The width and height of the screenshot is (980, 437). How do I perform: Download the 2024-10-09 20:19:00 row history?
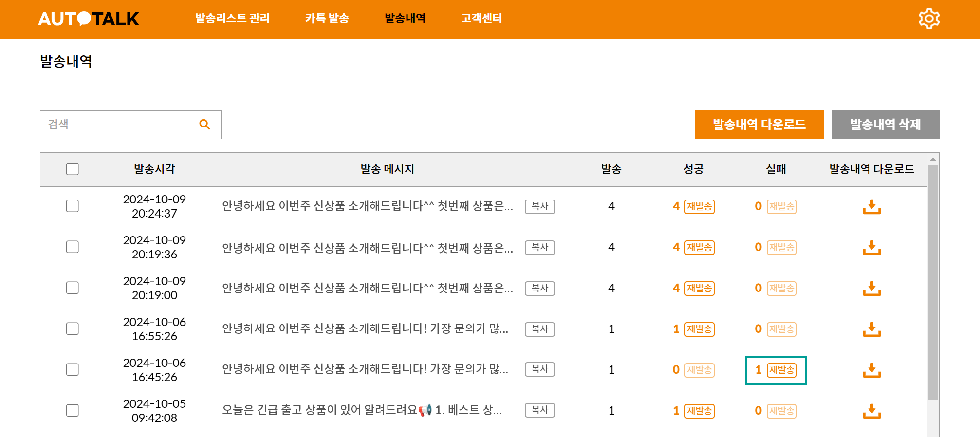tap(871, 288)
